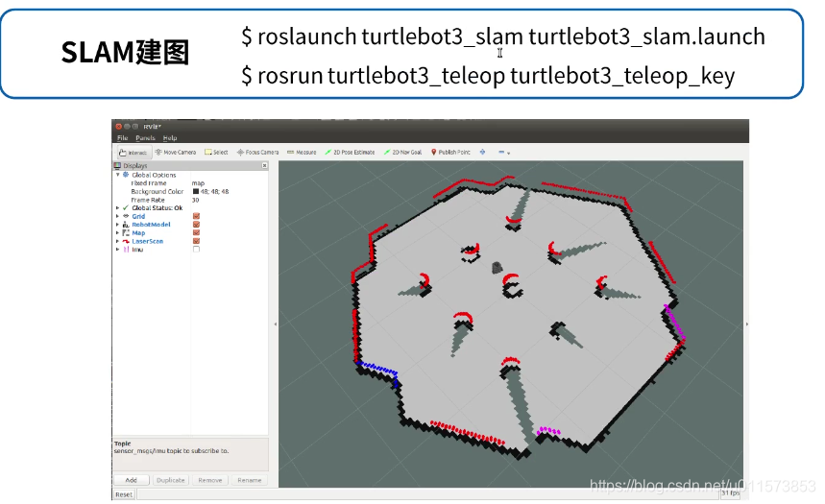Image resolution: width=825 pixels, height=504 pixels.
Task: Uncheck the LaserScan display checkbox
Action: click(196, 241)
